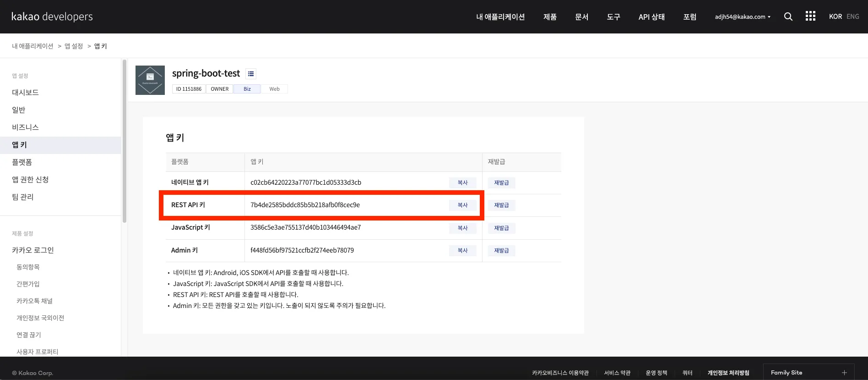
Task: Click the spring-boot-test app list icon
Action: [251, 74]
